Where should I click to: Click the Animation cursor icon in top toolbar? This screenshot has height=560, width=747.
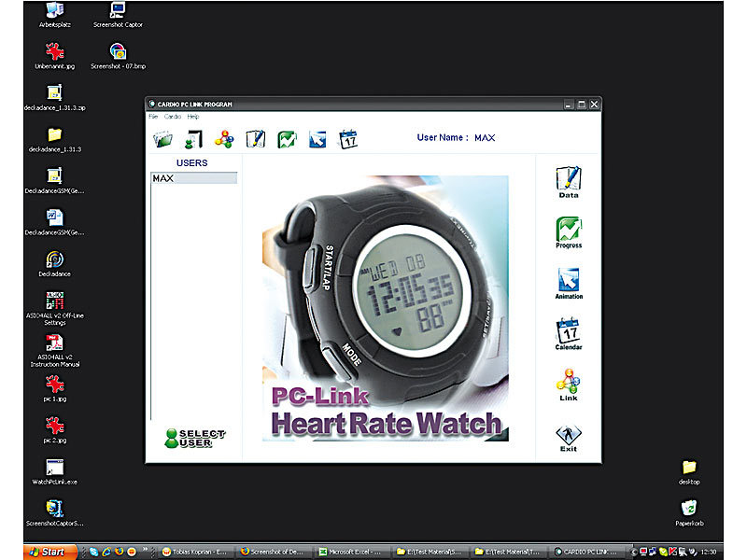coord(317,139)
